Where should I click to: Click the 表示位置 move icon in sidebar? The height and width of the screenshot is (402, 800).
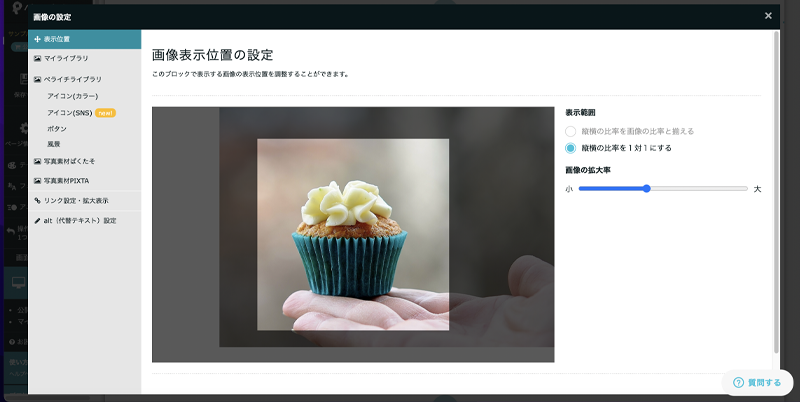click(37, 39)
